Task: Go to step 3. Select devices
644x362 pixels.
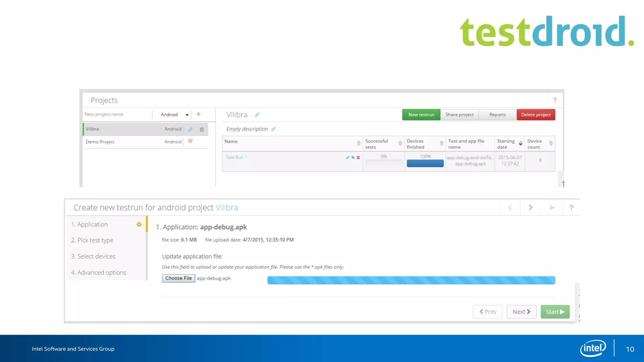Action: tap(93, 256)
